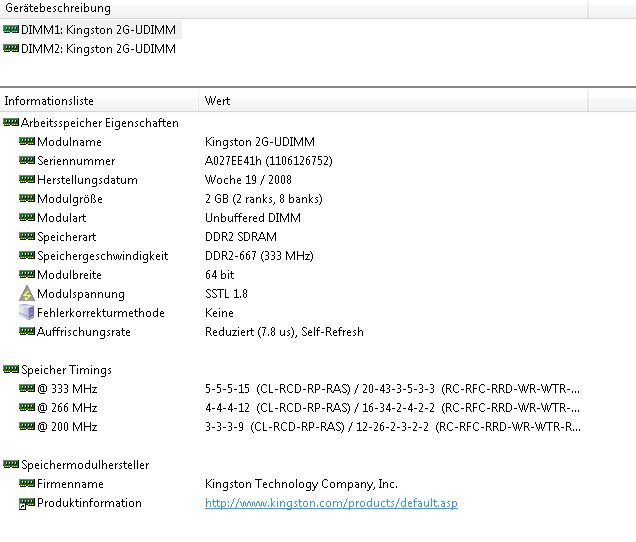Click the memory icon beside @ 200 MHz

point(27,426)
